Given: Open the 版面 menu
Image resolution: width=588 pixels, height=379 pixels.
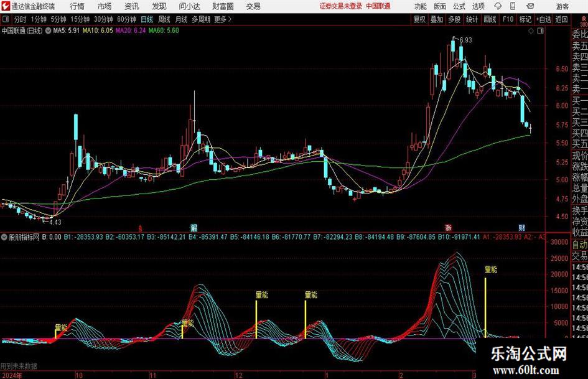Looking at the screenshot, I should (x=440, y=6).
